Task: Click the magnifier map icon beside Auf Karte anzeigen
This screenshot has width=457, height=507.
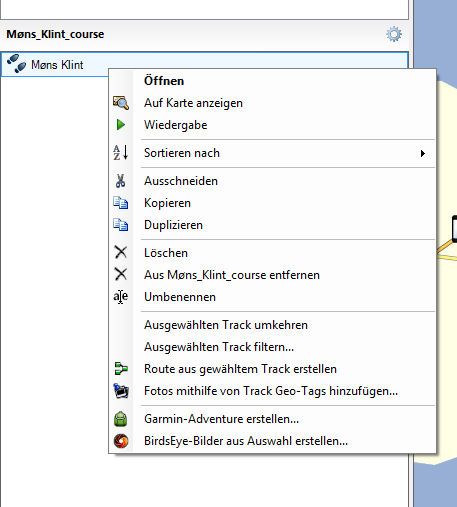Action: [121, 103]
